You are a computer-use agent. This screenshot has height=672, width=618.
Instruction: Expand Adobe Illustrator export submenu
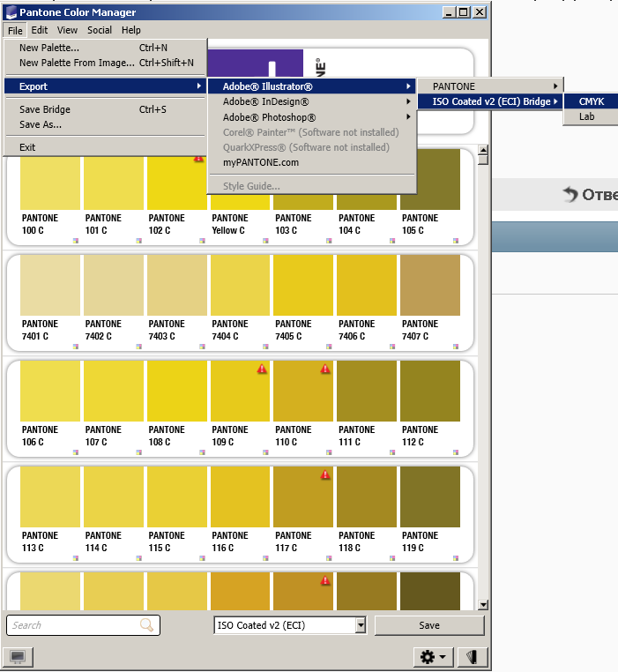click(311, 86)
